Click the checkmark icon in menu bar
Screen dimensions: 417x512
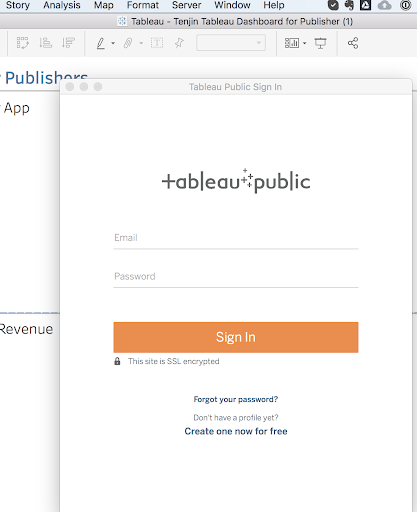pyautogui.click(x=333, y=5)
